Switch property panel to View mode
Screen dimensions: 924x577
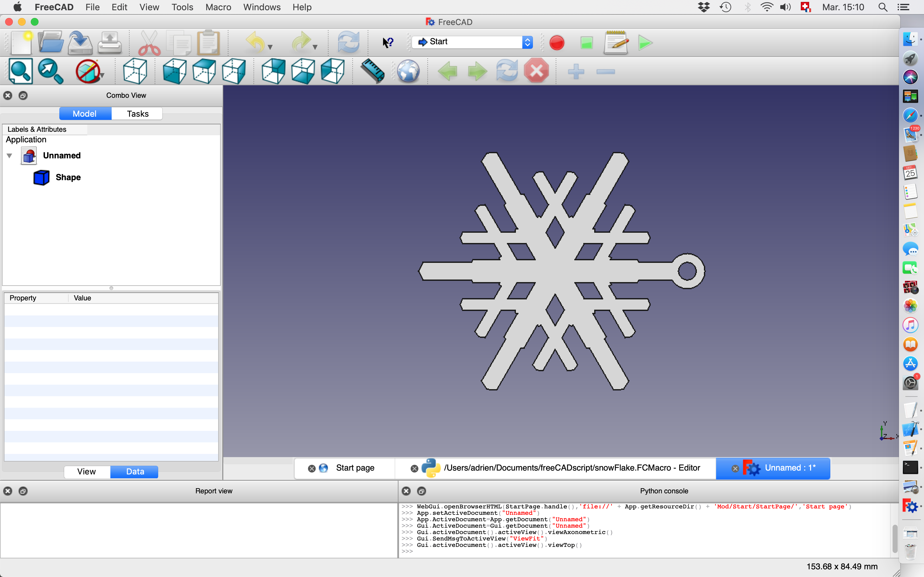87,472
